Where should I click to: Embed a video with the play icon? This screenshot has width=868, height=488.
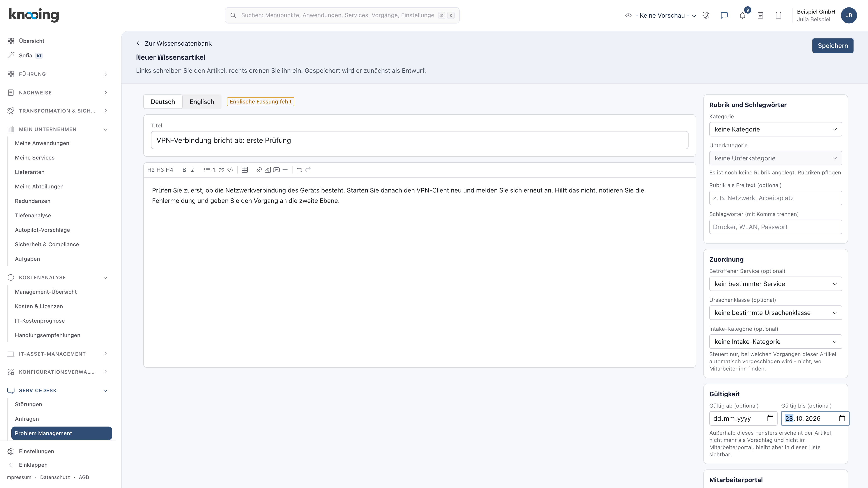click(x=277, y=170)
